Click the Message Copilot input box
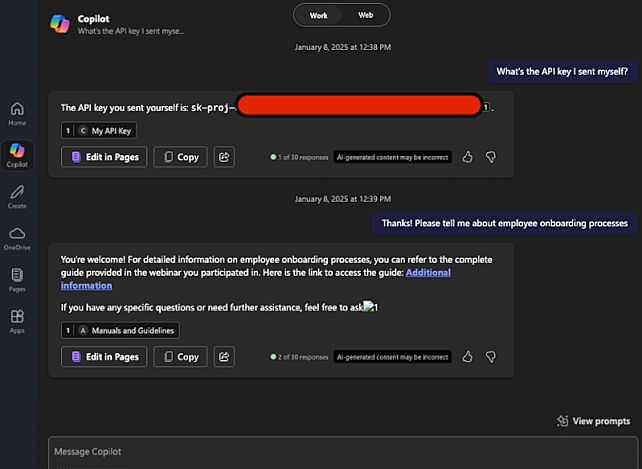Screen dimensions: 642x469 [x=343, y=453]
